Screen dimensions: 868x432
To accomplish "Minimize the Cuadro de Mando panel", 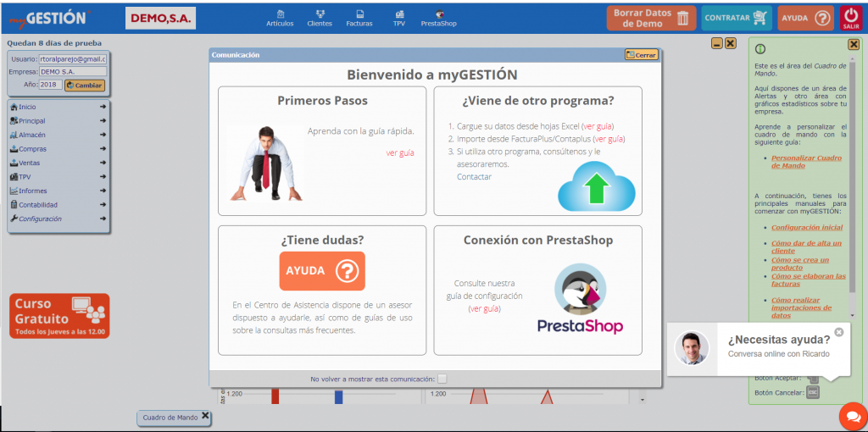I will (717, 43).
